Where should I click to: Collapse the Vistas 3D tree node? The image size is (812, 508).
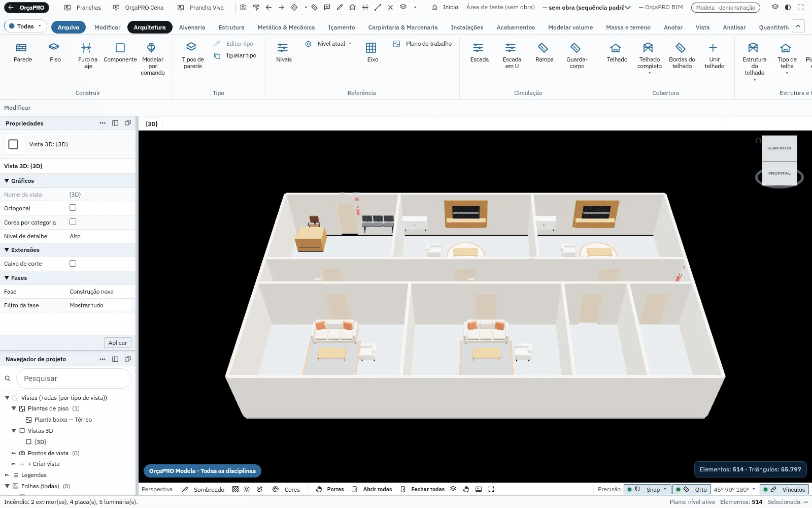point(14,431)
